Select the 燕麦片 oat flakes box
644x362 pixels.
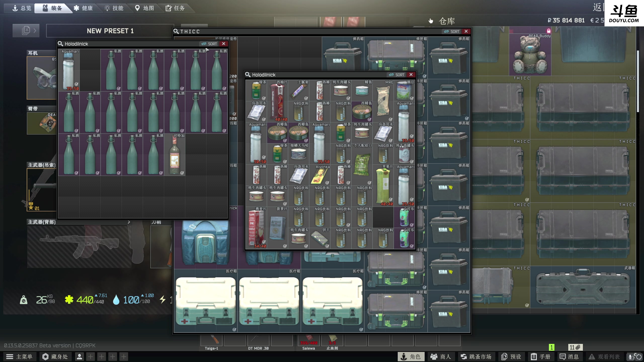(x=256, y=228)
